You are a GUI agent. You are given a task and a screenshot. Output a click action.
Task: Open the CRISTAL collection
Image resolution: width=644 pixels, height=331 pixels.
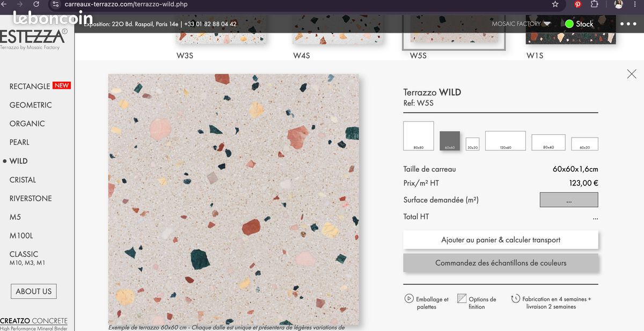[x=23, y=180]
